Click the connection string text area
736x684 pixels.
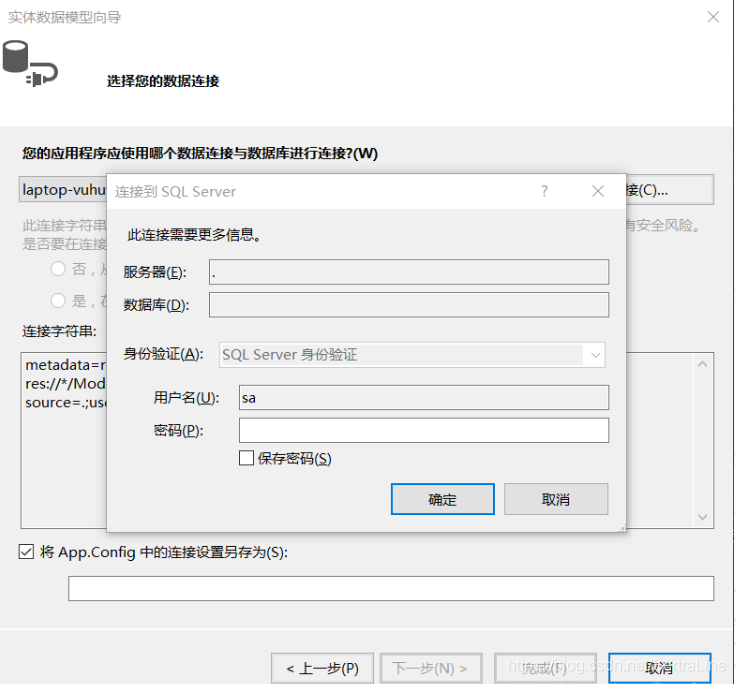click(64, 440)
